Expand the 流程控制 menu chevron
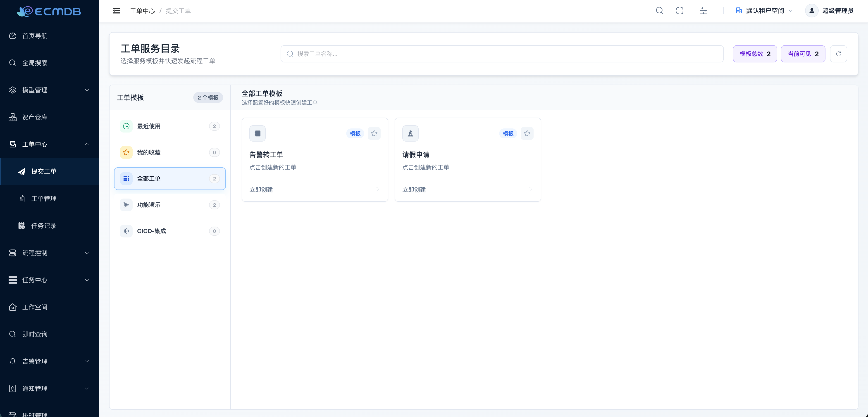Viewport: 868px width, 417px height. [x=87, y=253]
